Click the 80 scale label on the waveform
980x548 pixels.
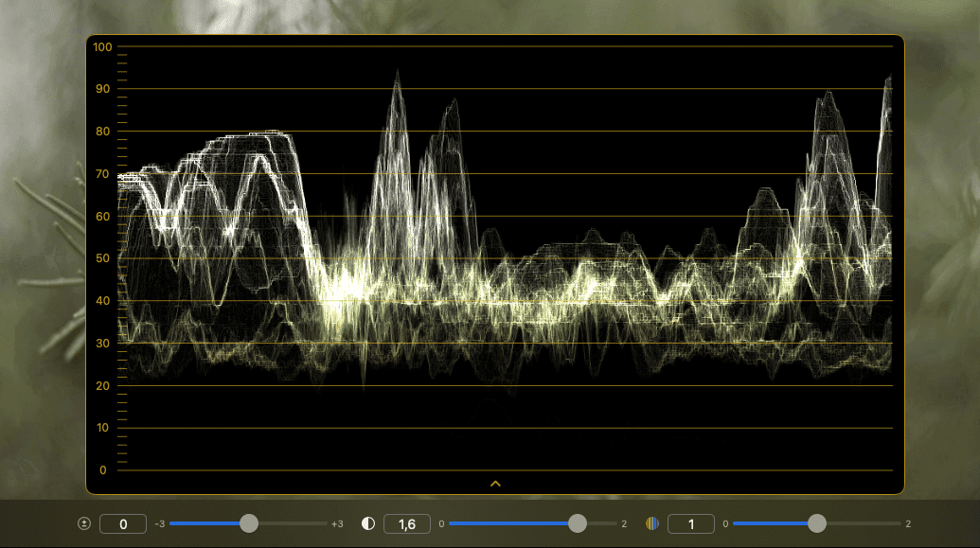point(102,132)
